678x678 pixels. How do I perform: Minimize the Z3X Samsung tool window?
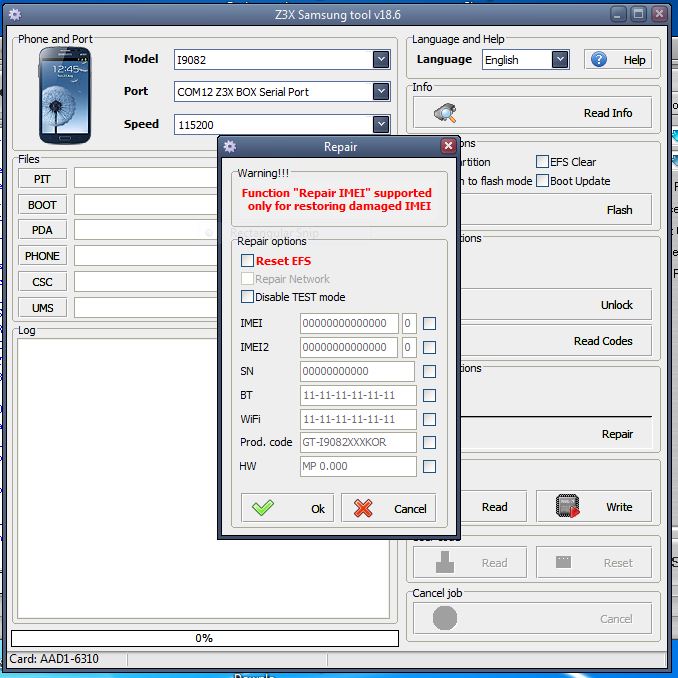618,14
